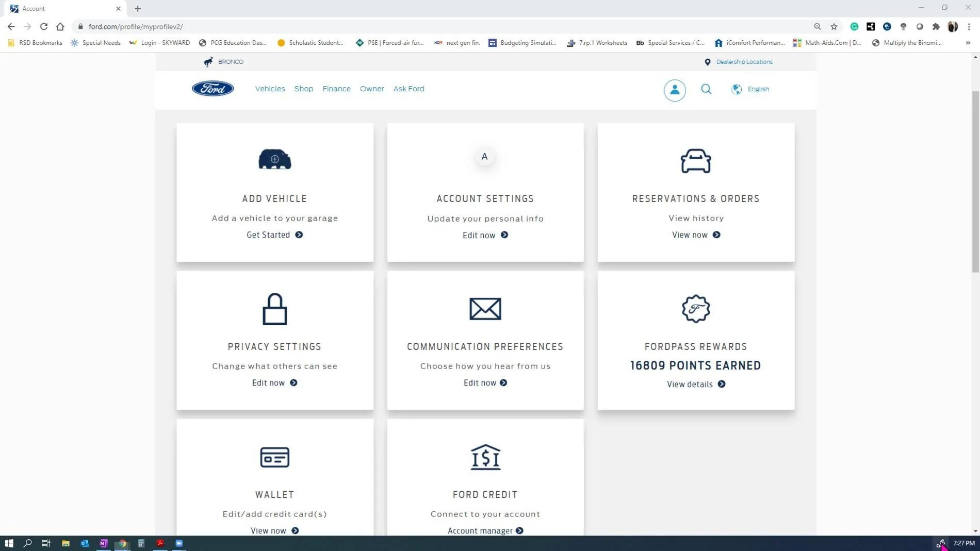Image resolution: width=980 pixels, height=551 pixels.
Task: Open the Owner menu
Action: click(372, 89)
